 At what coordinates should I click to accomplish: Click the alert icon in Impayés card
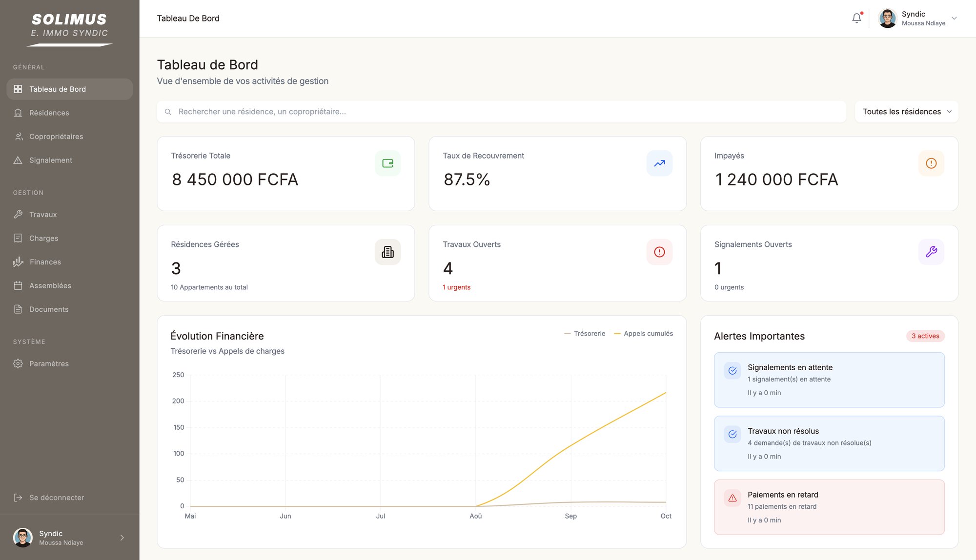(931, 163)
